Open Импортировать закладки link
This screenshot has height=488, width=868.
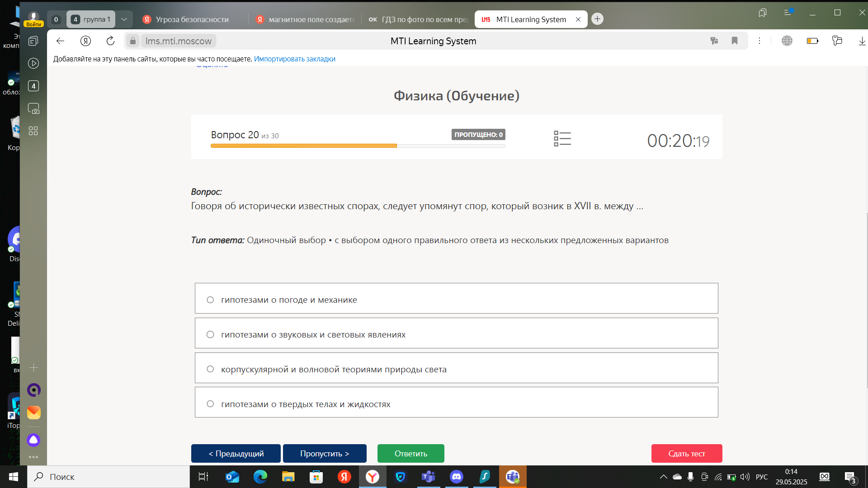pos(294,59)
